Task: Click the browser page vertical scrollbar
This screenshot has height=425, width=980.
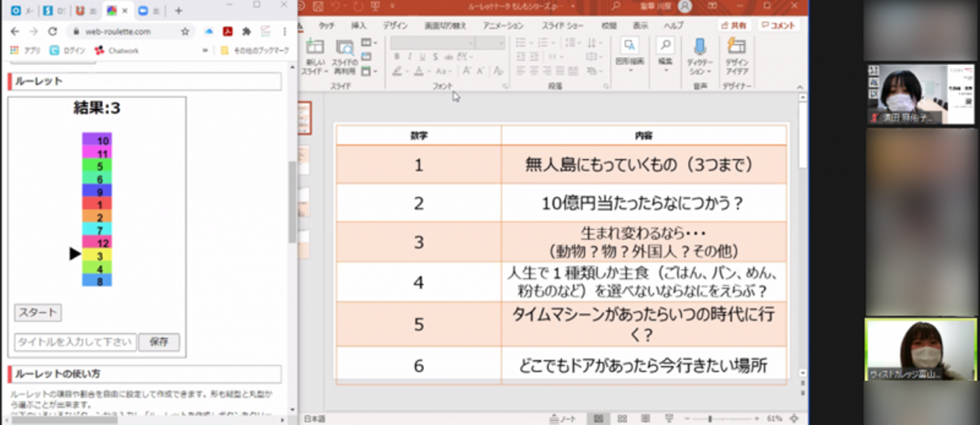Action: coord(293,203)
